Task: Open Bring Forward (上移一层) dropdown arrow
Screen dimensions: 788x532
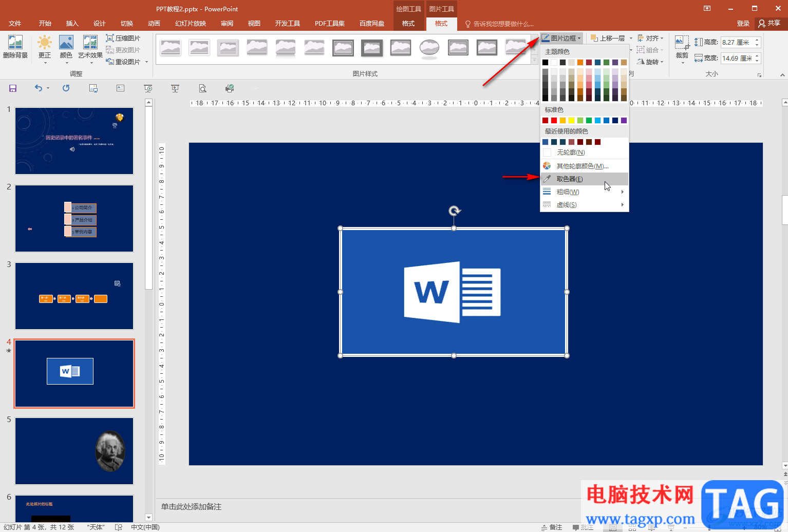Action: 631,39
